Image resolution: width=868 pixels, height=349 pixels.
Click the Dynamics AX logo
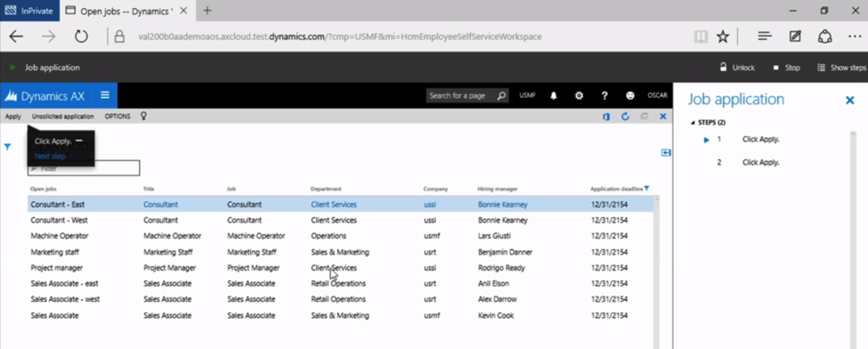[45, 96]
